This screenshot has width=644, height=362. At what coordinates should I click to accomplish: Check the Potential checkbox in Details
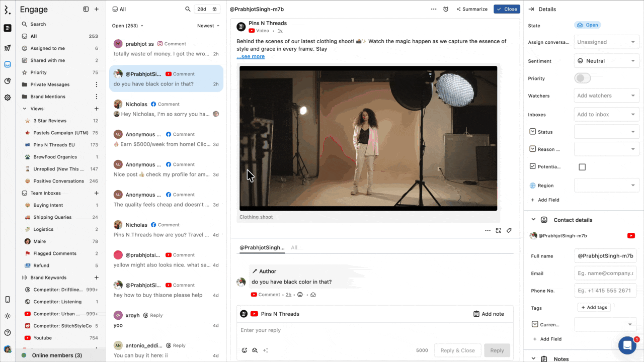pos(582,166)
